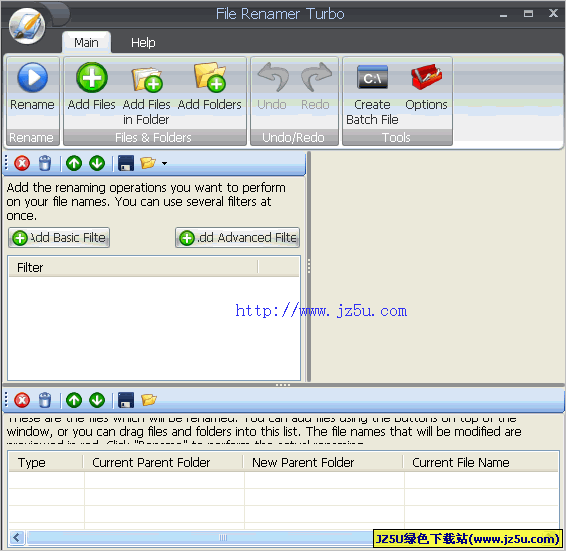Move file down in file list toolbar
The image size is (566, 551).
(97, 400)
